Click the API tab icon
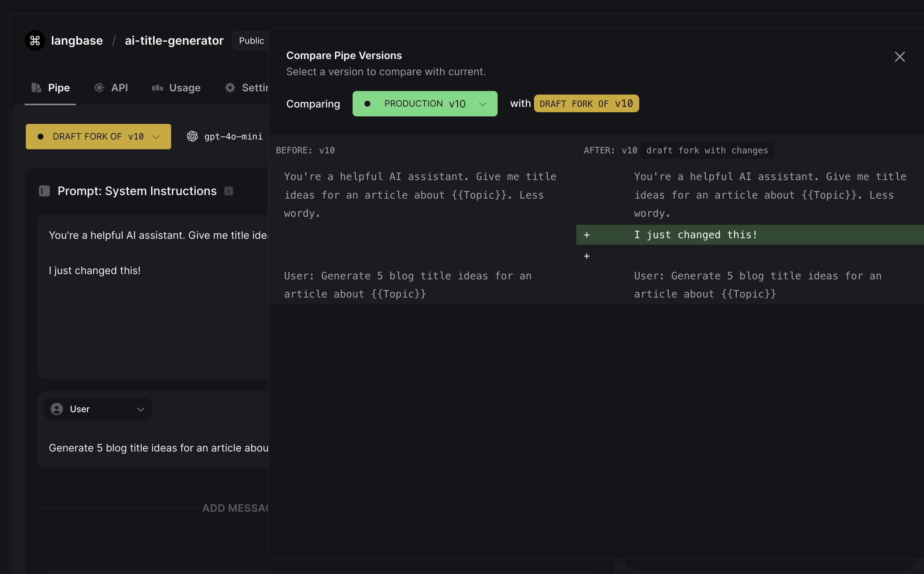Viewport: 924px width, 574px height. click(x=99, y=88)
